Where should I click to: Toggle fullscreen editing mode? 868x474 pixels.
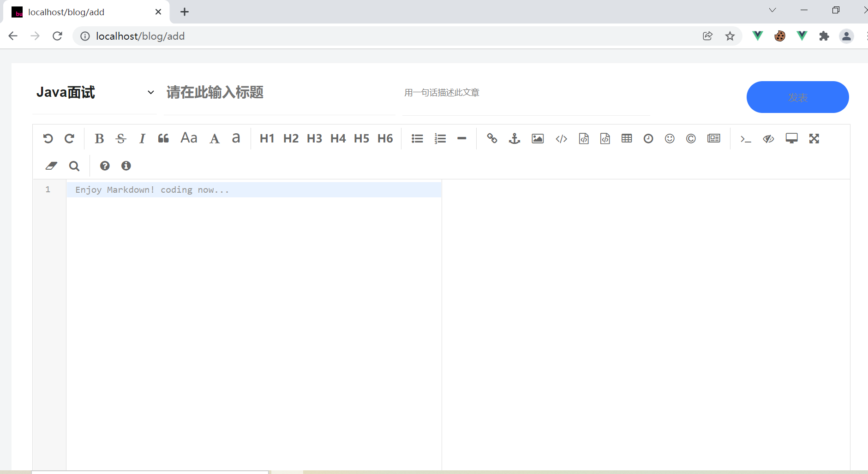[x=814, y=138]
